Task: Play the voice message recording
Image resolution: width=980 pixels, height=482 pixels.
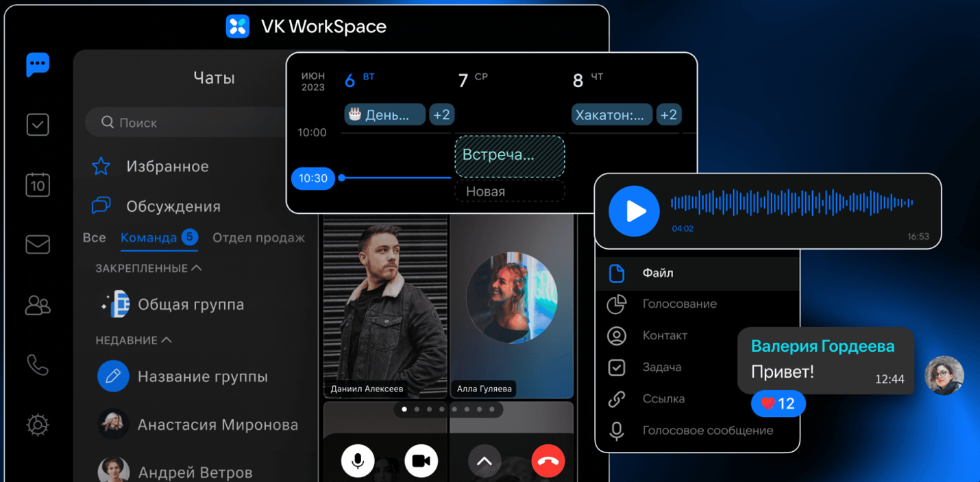Action: [x=634, y=210]
